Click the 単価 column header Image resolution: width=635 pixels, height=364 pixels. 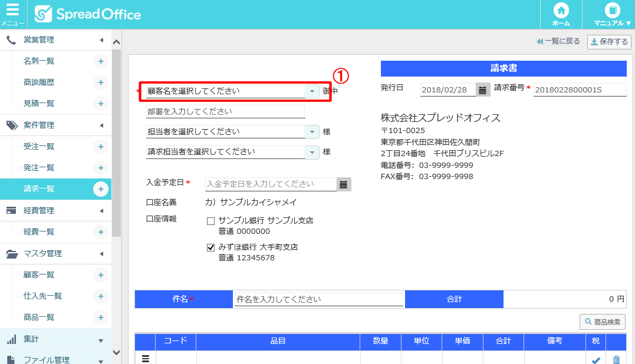click(x=462, y=342)
